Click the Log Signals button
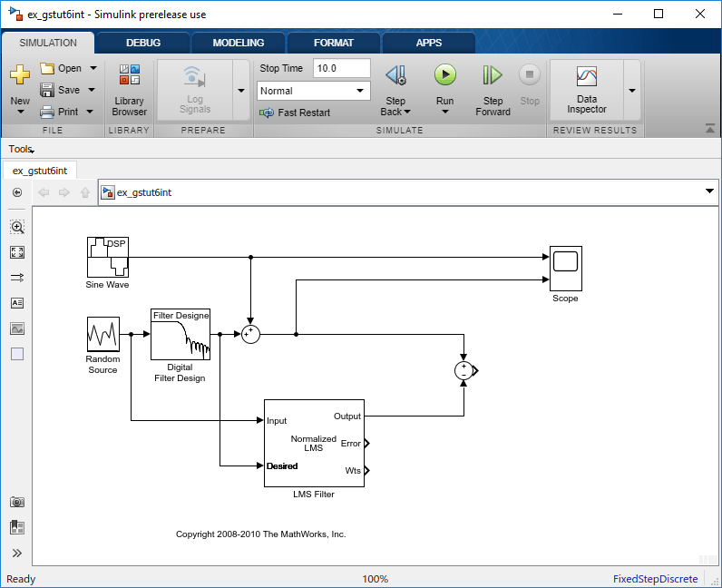 [x=195, y=90]
